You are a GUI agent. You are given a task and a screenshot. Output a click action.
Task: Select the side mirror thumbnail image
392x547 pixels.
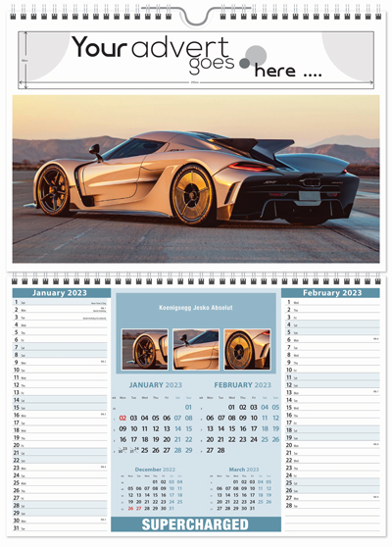tap(196, 349)
